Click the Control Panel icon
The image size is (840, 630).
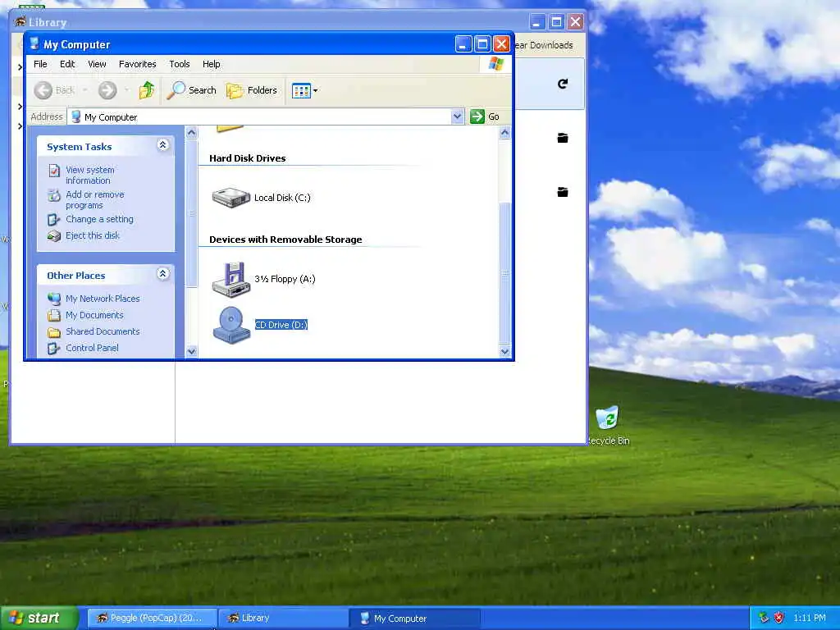click(53, 348)
